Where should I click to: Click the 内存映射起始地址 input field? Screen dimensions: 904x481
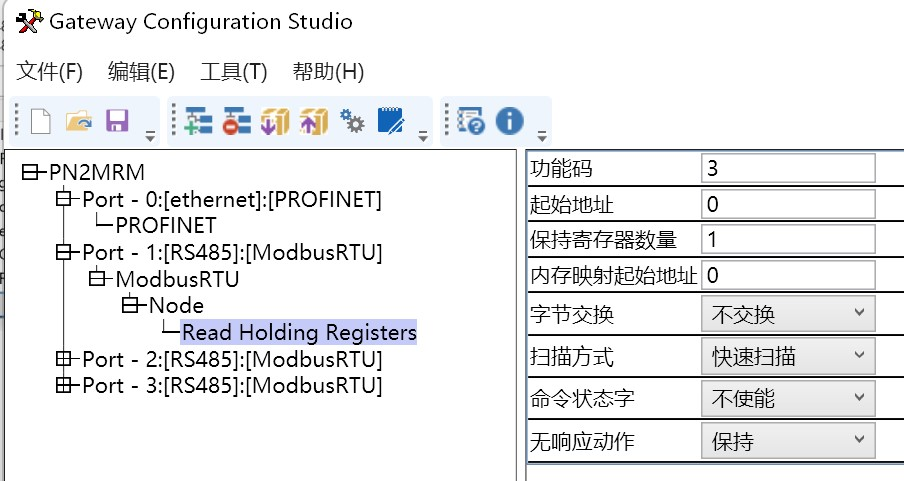[x=788, y=275]
